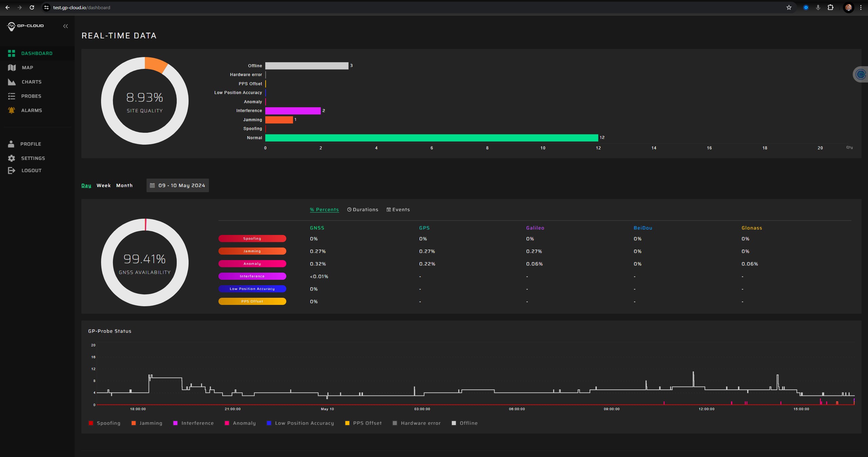Click the Interference color swatch in legend
The height and width of the screenshot is (457, 868).
coord(175,423)
